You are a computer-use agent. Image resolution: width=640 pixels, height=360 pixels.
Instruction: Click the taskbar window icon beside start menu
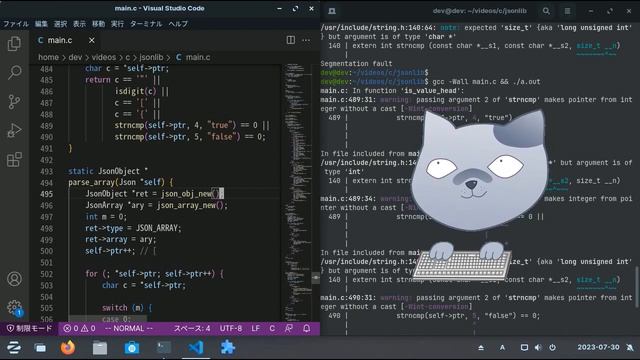pyautogui.click(x=40, y=348)
